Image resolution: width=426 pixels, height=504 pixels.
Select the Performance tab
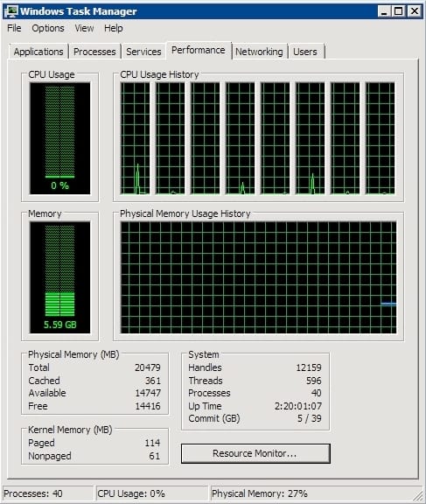coord(199,50)
